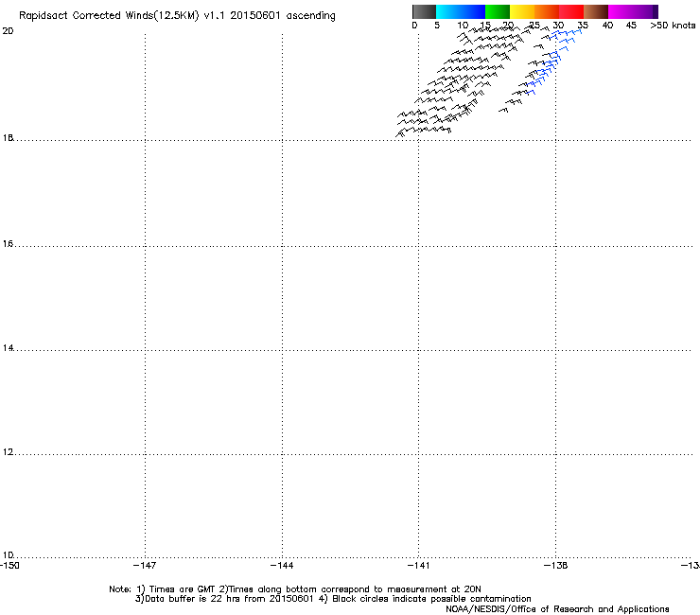Image resolution: width=700 pixels, height=615 pixels.
Task: Click the '>50 knots' legend label
Action: 673,26
